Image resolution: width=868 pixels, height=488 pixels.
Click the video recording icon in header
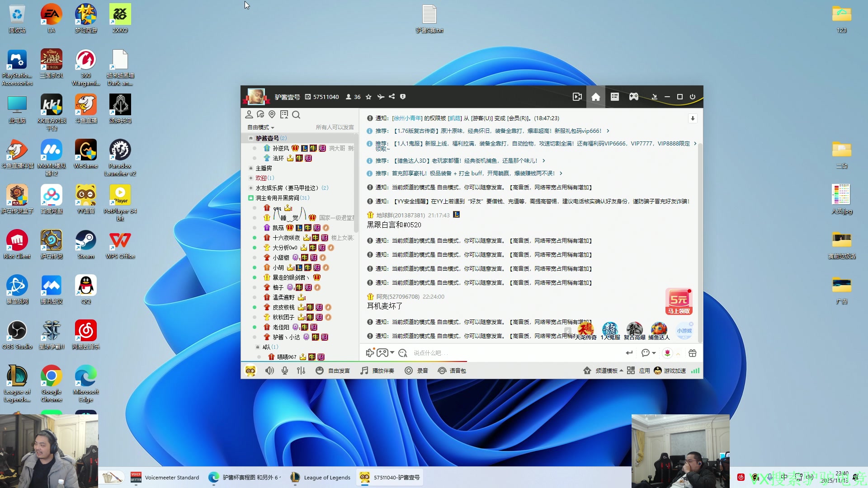[577, 97]
